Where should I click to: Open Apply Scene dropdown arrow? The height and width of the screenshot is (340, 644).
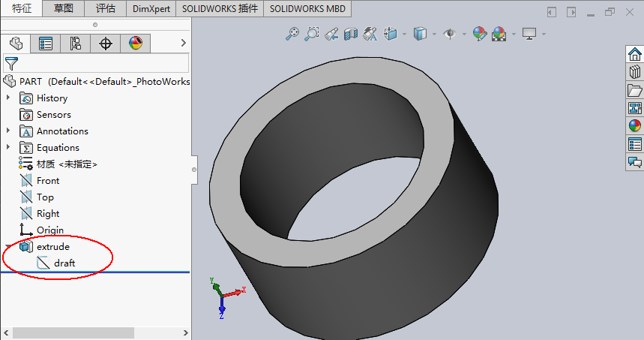click(514, 34)
